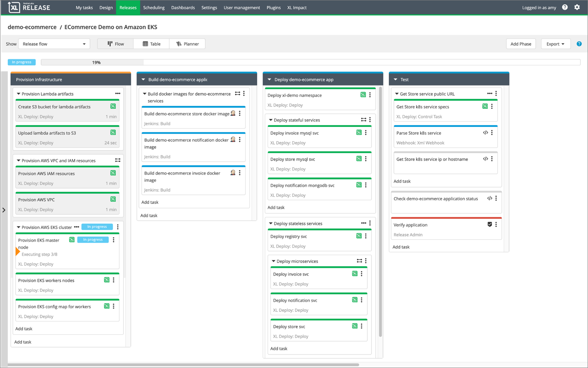Click user avatar on Build demo-ecommerce store docker image
Viewport: 588px width, 368px height.
pyautogui.click(x=233, y=113)
